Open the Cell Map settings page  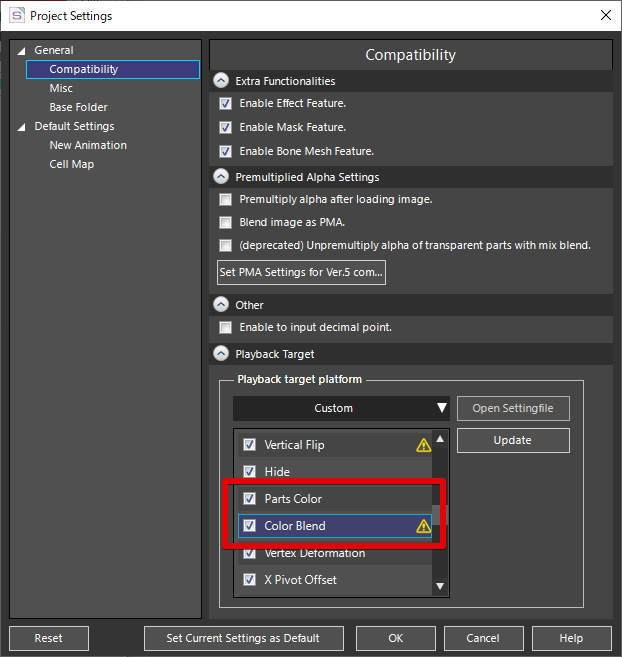coord(72,164)
